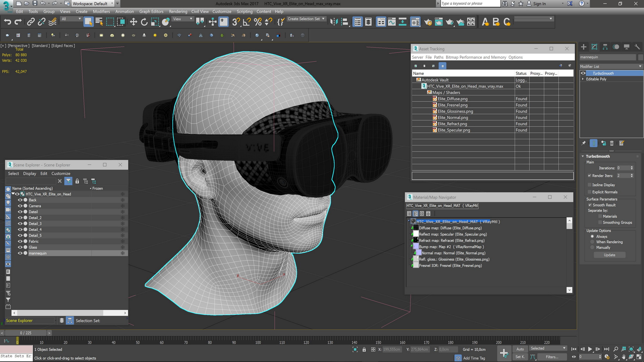
Task: Click the Mirror tool icon
Action: click(334, 22)
